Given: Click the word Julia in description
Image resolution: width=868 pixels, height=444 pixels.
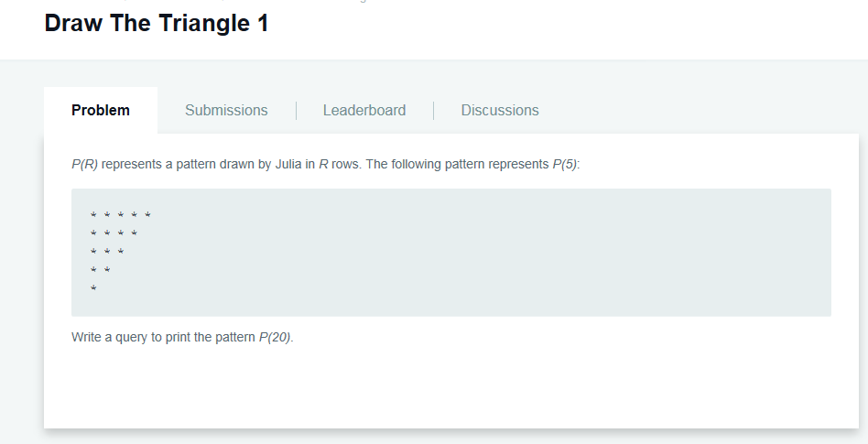Looking at the screenshot, I should (x=288, y=165).
